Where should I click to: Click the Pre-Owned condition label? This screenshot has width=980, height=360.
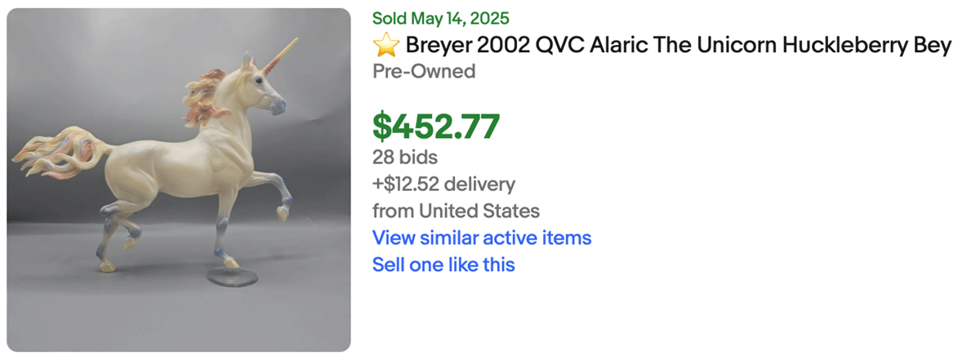424,72
